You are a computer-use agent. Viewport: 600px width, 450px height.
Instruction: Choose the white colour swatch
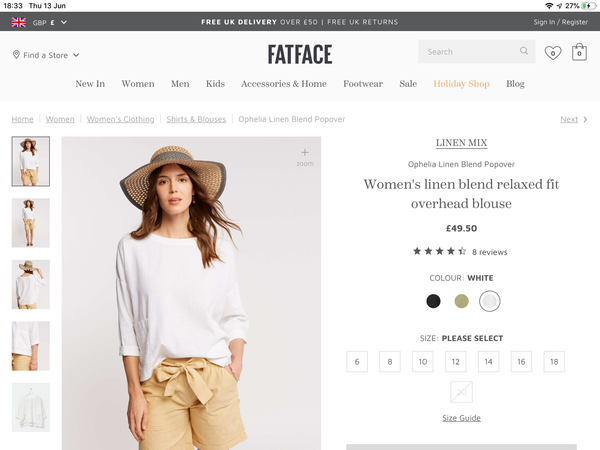pyautogui.click(x=489, y=301)
